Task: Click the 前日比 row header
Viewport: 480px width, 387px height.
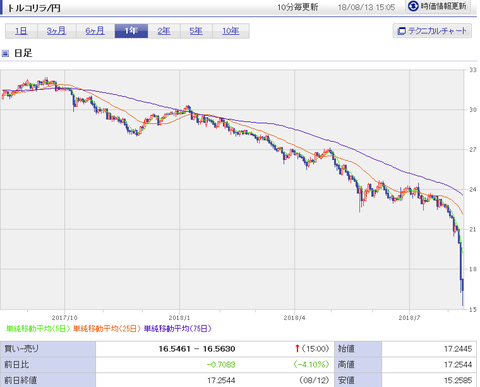Action: (48, 364)
